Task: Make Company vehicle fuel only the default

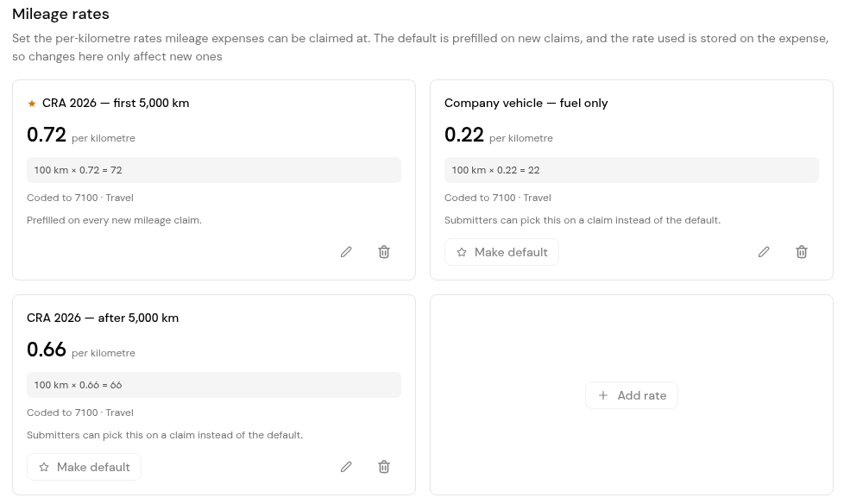Action: [502, 252]
